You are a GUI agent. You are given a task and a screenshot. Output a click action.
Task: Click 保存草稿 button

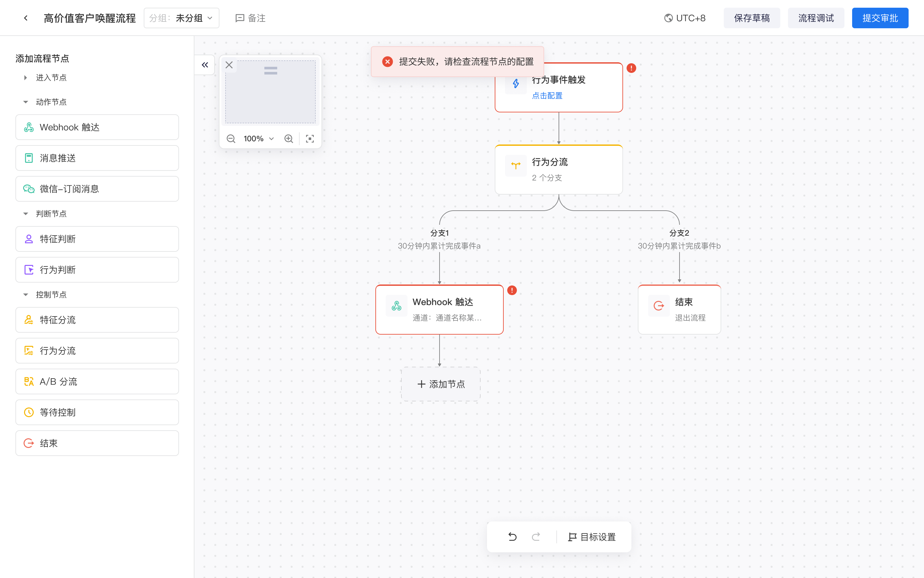751,18
